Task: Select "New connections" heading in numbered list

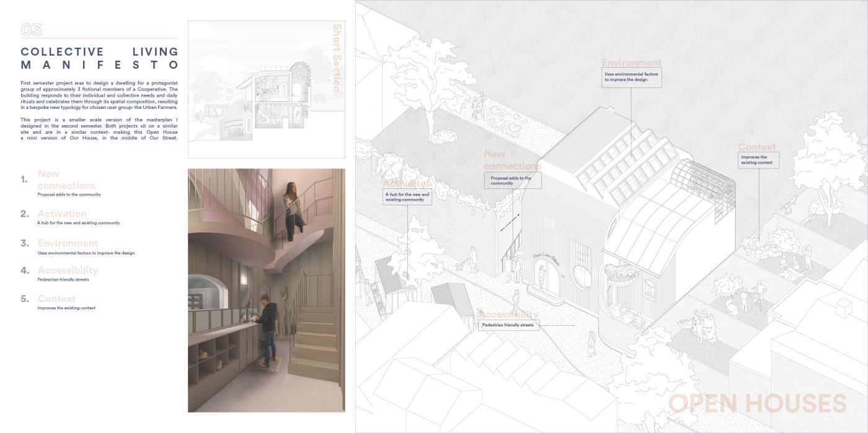Action: click(x=66, y=180)
